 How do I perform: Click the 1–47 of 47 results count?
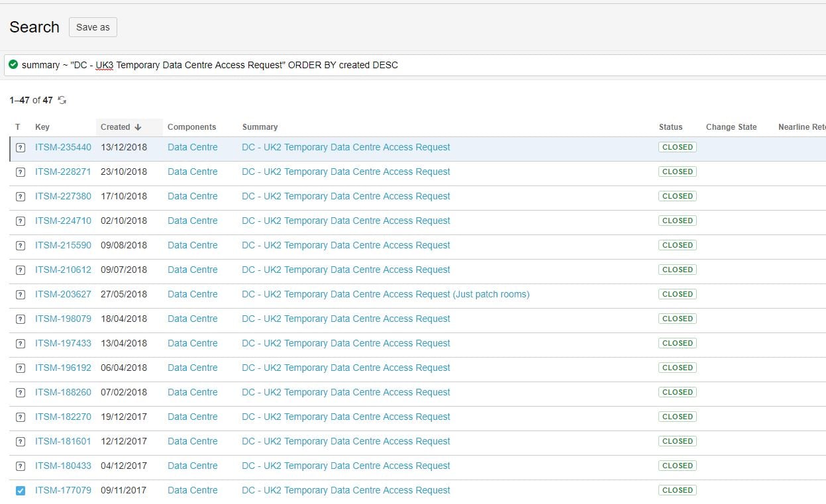31,100
